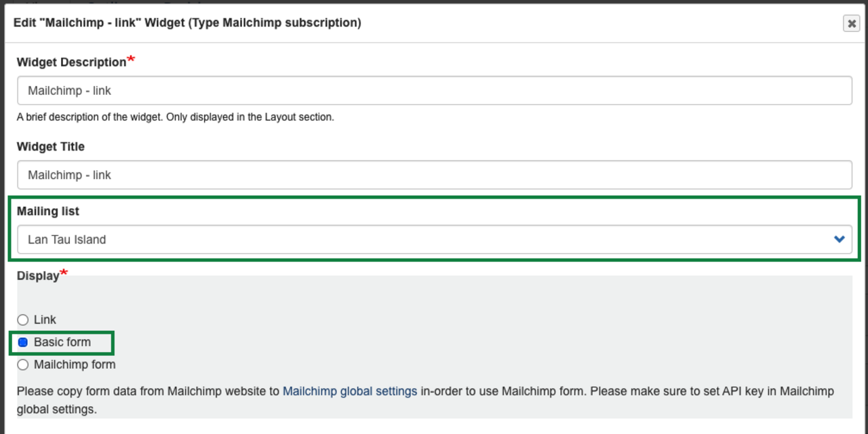The width and height of the screenshot is (868, 434).
Task: Click the Mailing list label text
Action: point(48,212)
